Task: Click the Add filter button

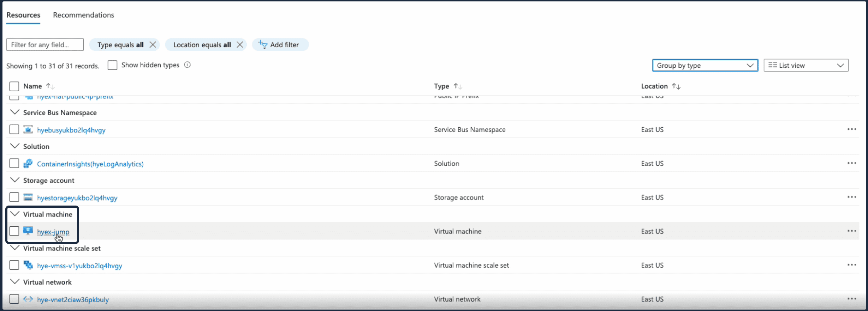Action: pyautogui.click(x=280, y=45)
